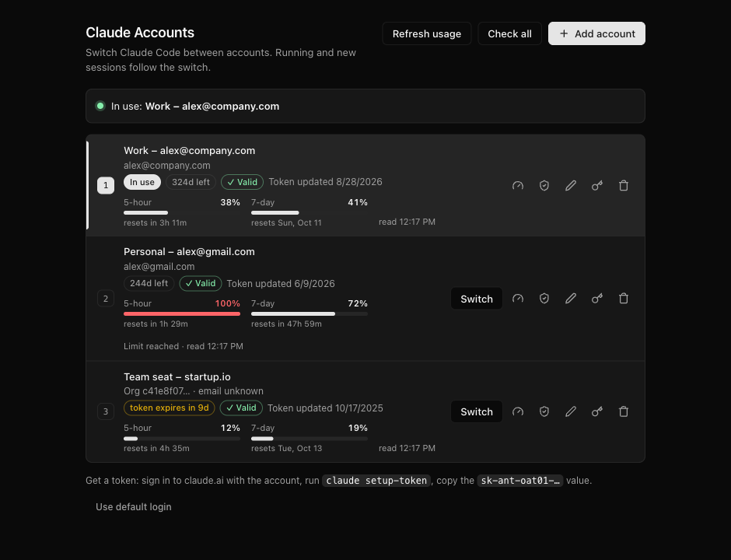Screen dimensions: 731x560
Task: Click the pencil edit icon for Work account
Action: pos(571,186)
